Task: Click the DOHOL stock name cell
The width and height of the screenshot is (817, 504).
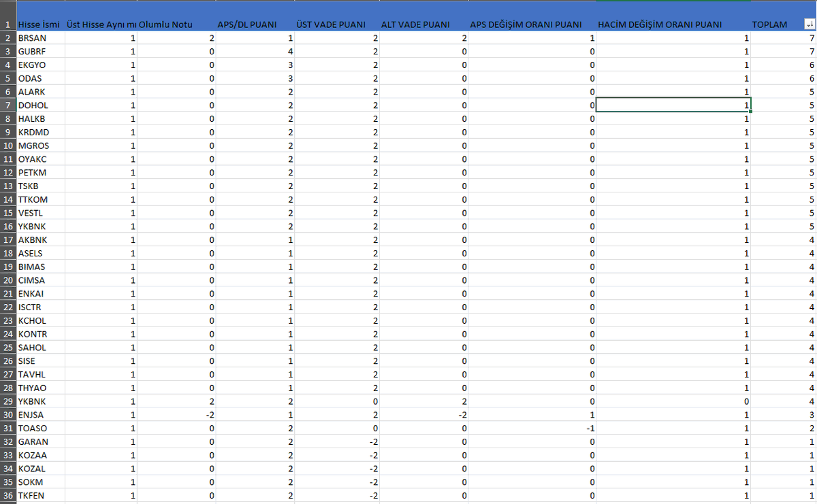Action: 39,105
